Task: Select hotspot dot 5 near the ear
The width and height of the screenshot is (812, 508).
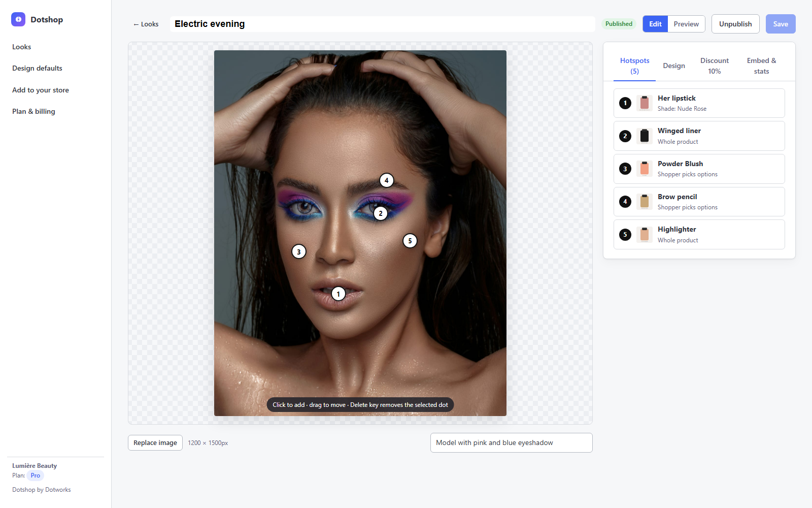Action: [410, 241]
